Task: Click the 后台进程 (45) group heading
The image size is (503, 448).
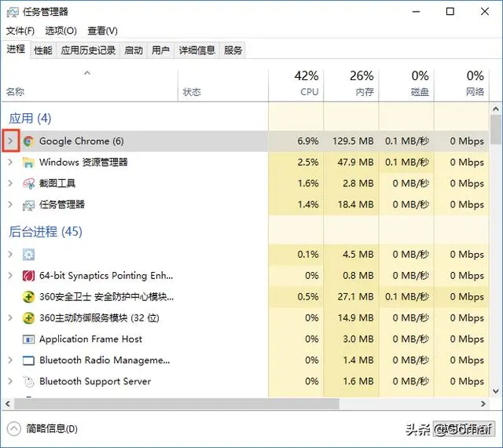Action: 46,232
